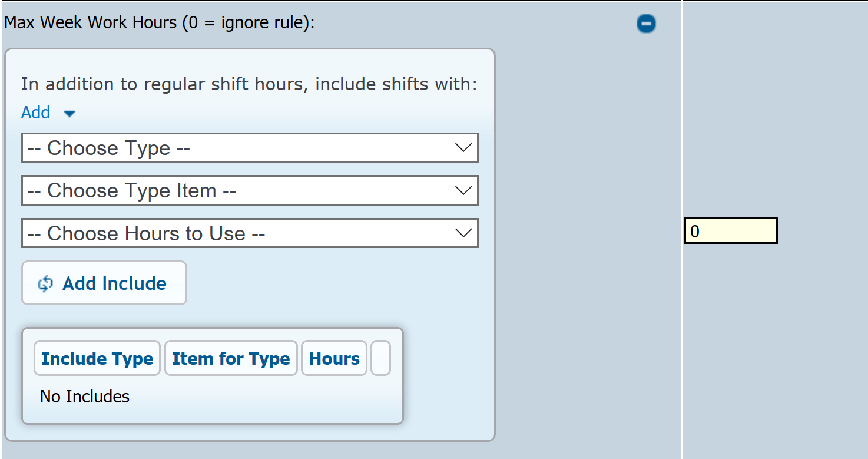Sort by the Item for Type header
This screenshot has width=868, height=459.
click(231, 358)
